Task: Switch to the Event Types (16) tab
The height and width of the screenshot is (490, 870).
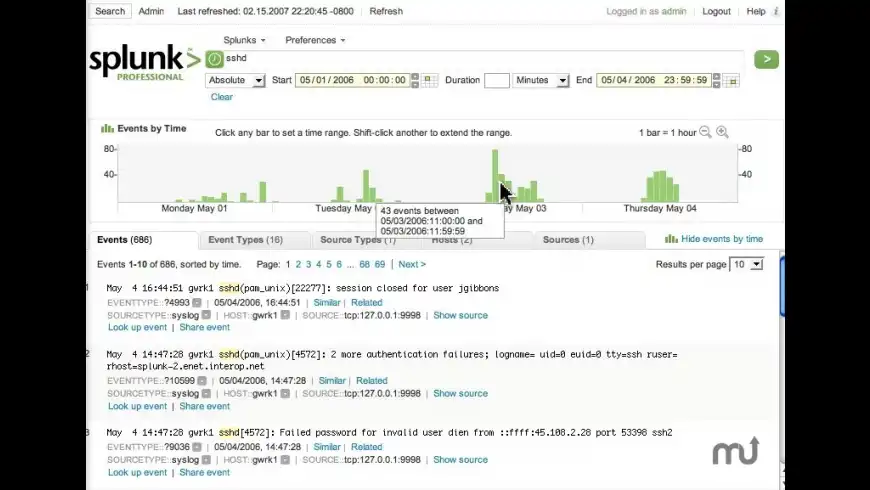Action: click(245, 240)
